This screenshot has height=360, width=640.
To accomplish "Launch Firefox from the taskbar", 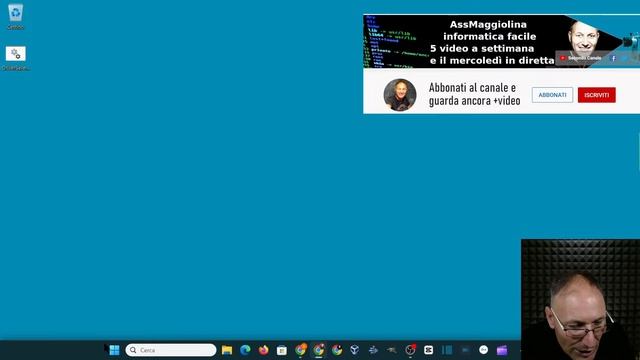I will (x=264, y=350).
